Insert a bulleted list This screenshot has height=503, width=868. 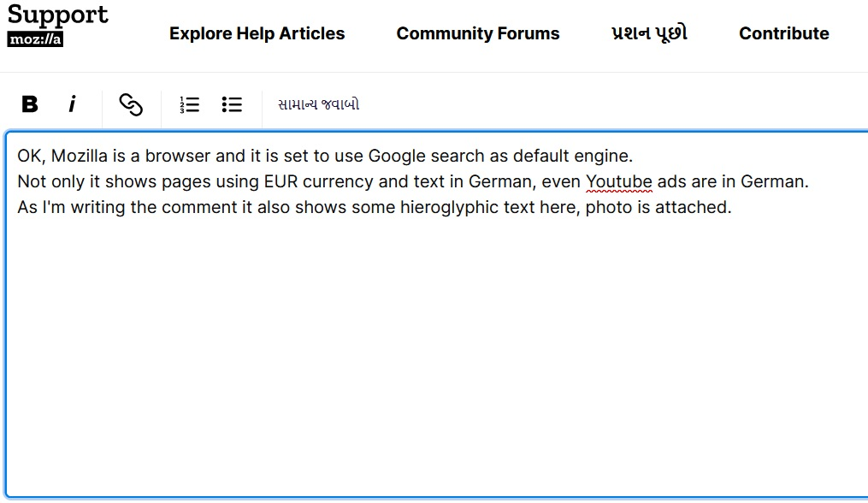tap(232, 104)
